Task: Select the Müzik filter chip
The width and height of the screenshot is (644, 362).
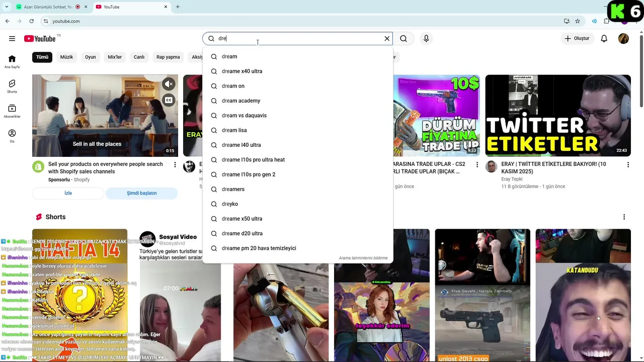Action: pyautogui.click(x=66, y=57)
